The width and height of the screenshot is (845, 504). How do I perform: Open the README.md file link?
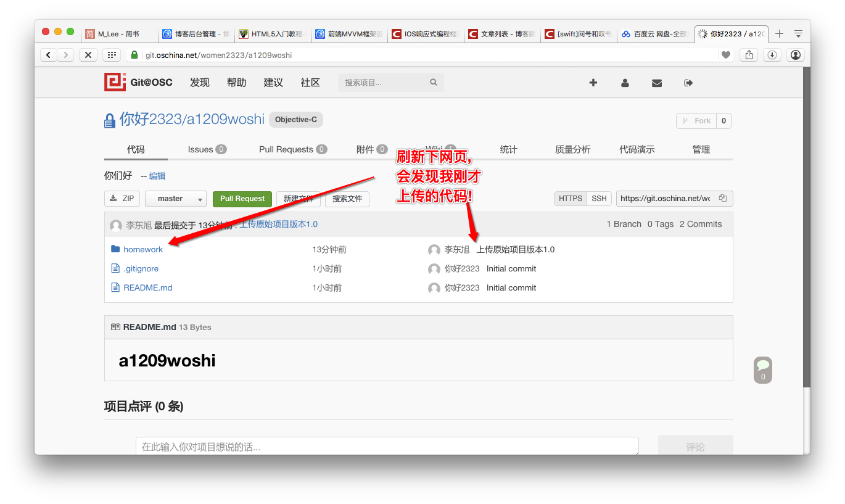point(148,287)
